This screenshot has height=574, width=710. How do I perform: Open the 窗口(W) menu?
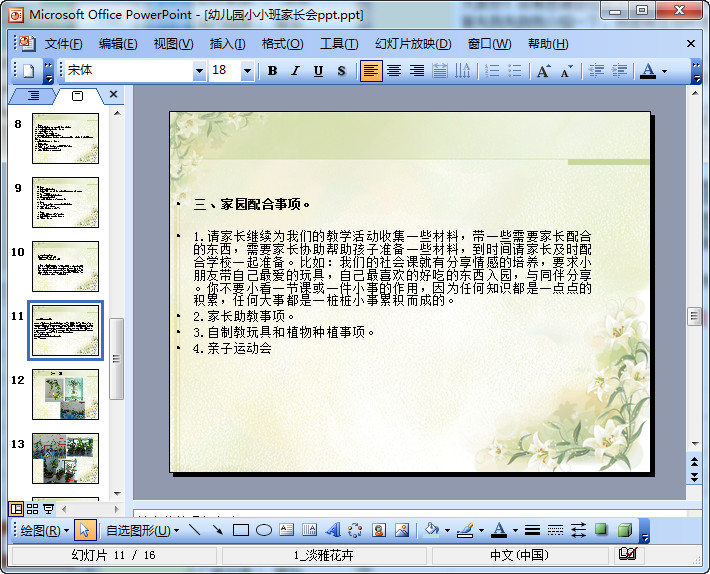489,44
